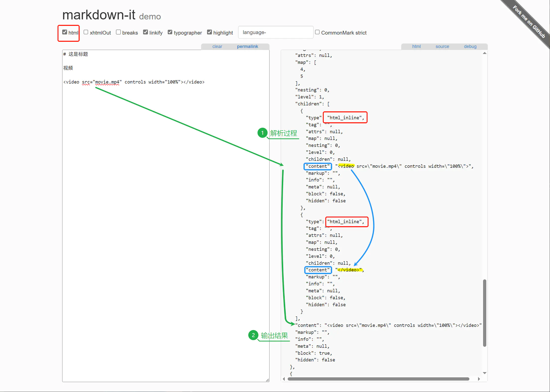Screen dimensions: 550x392
Task: Switch to the source output tab
Action: pyautogui.click(x=442, y=46)
